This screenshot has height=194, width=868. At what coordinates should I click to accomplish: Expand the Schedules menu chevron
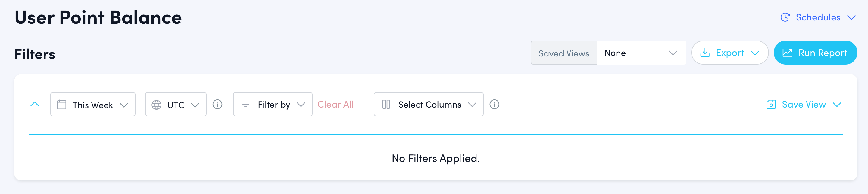(x=851, y=17)
